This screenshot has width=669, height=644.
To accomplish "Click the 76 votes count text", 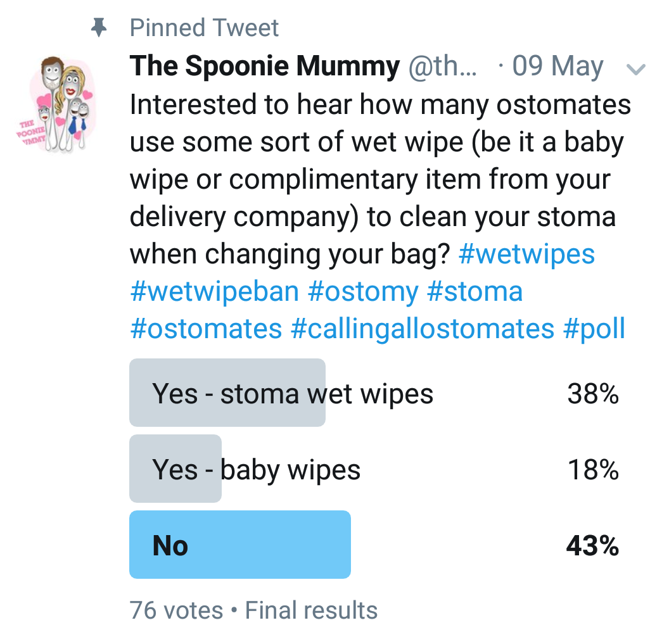I will coord(176,610).
